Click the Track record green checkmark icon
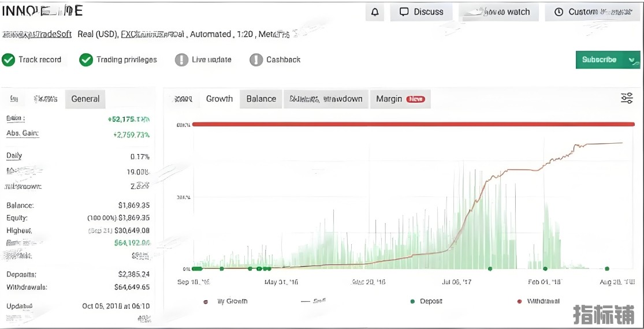Viewport: 644px width, 329px height. pos(9,60)
